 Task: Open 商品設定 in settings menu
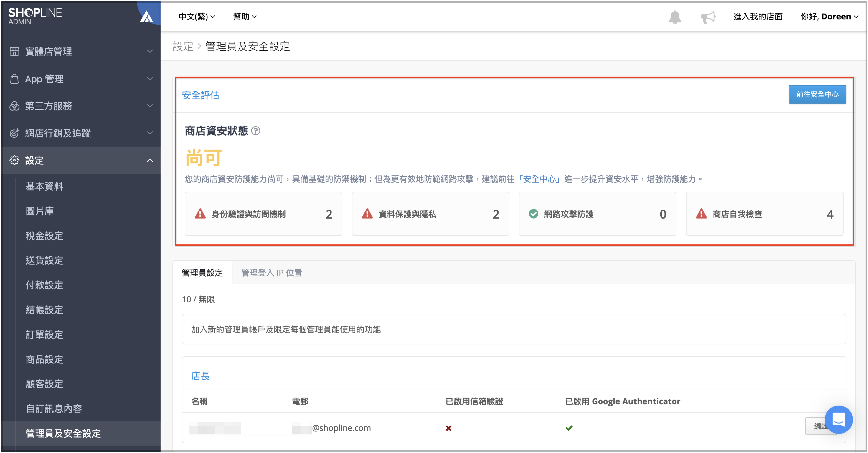(x=44, y=359)
